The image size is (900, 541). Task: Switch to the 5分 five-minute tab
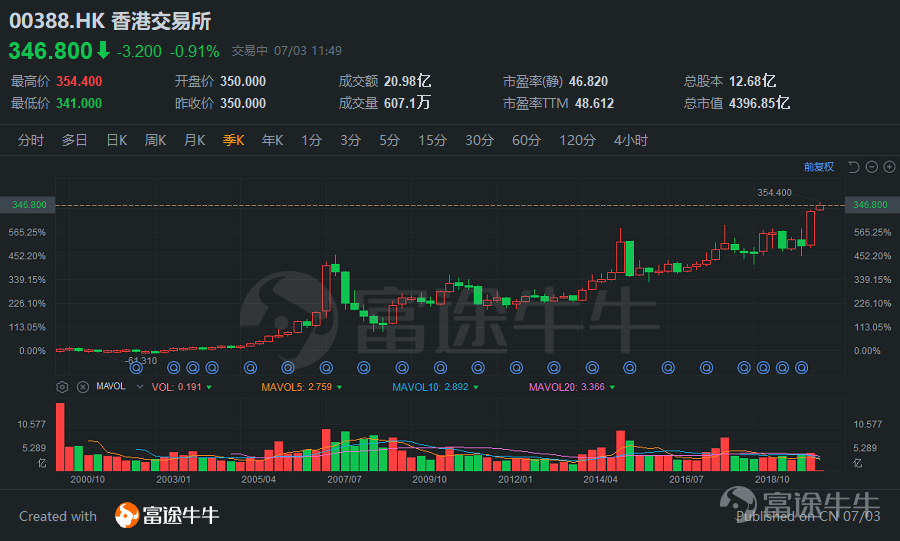click(389, 140)
